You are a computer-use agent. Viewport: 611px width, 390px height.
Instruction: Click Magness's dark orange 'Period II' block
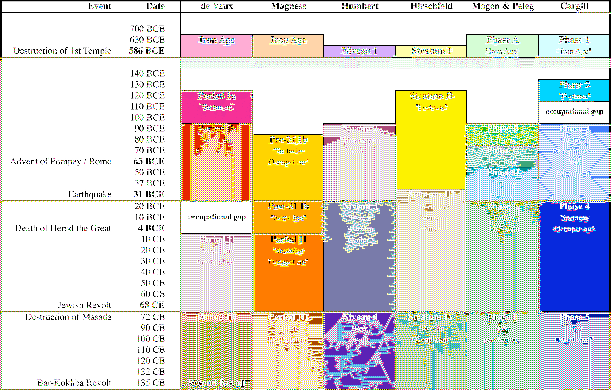(288, 273)
